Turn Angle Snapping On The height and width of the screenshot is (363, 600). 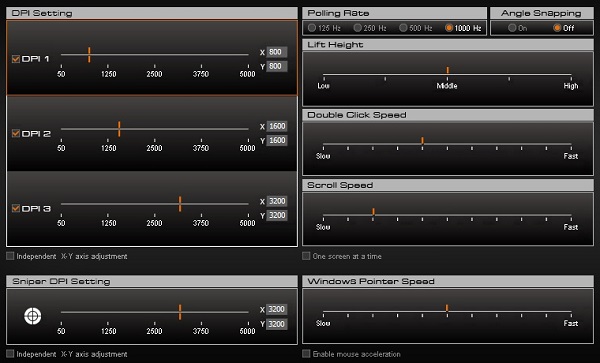[x=512, y=28]
